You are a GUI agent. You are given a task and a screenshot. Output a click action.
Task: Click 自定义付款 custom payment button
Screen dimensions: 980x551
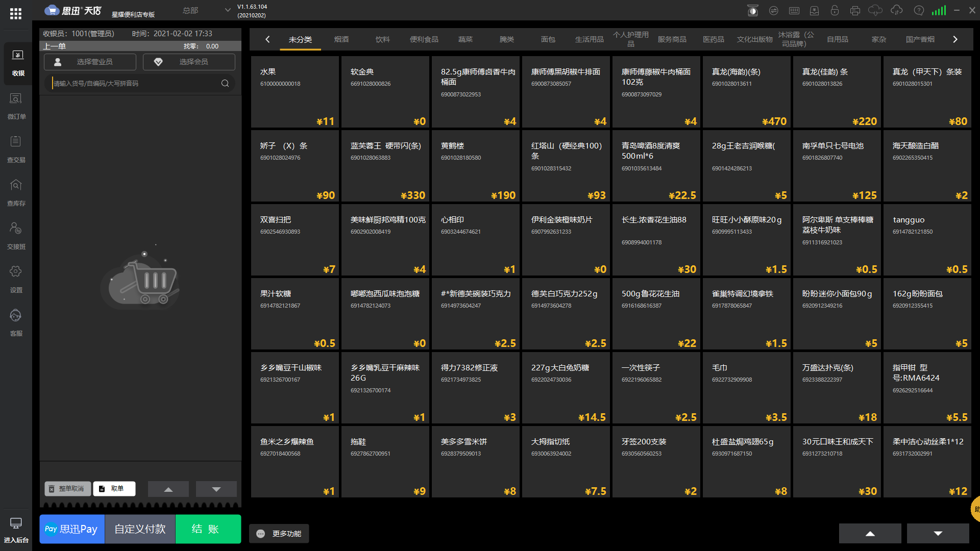coord(140,529)
